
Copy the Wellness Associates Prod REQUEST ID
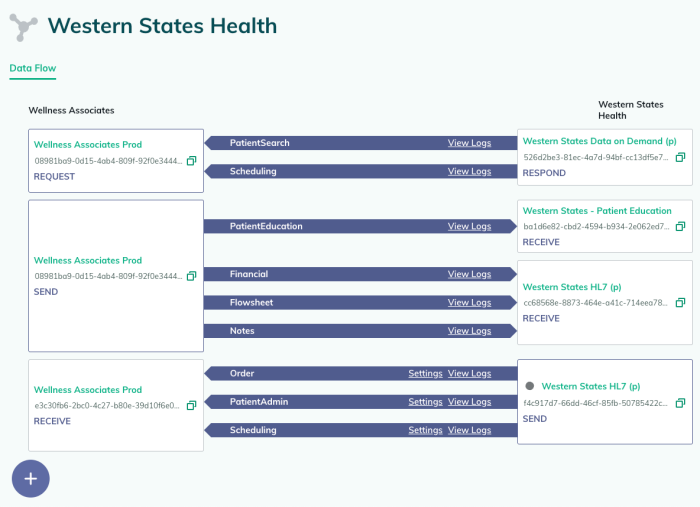(x=192, y=161)
